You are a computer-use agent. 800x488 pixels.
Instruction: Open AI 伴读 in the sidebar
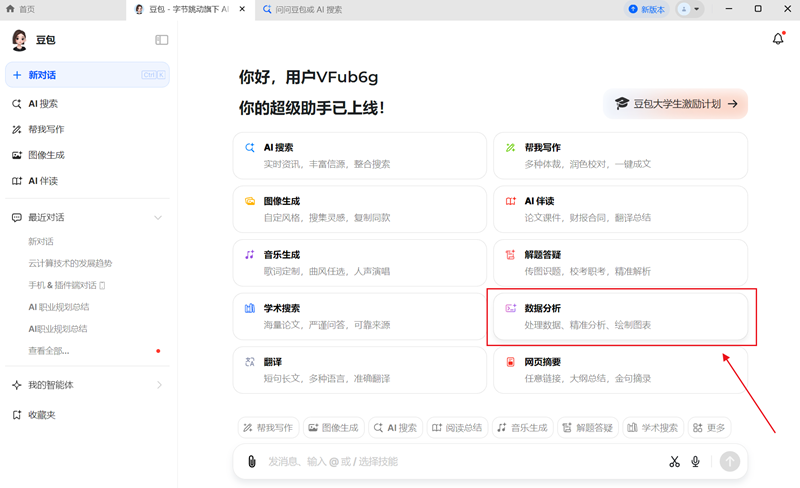(87, 181)
